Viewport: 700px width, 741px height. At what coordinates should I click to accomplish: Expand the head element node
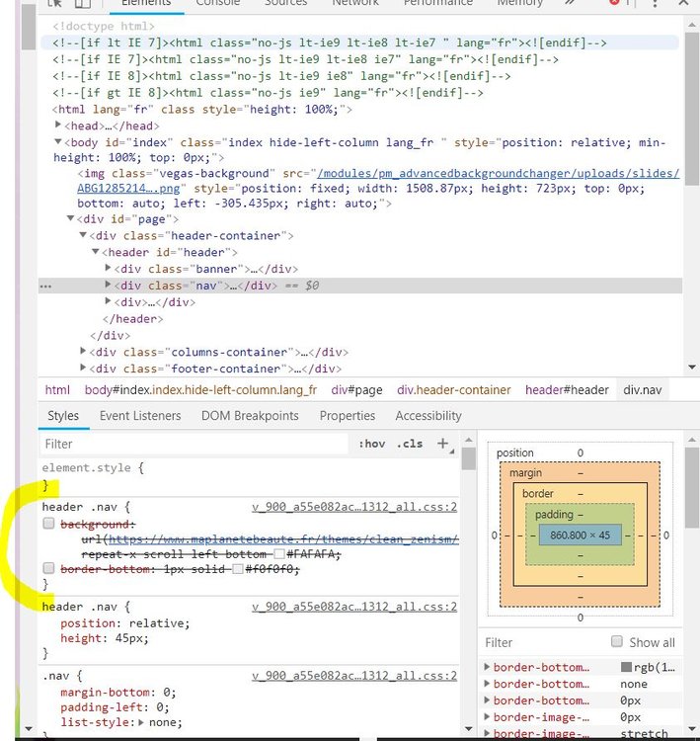click(58, 124)
